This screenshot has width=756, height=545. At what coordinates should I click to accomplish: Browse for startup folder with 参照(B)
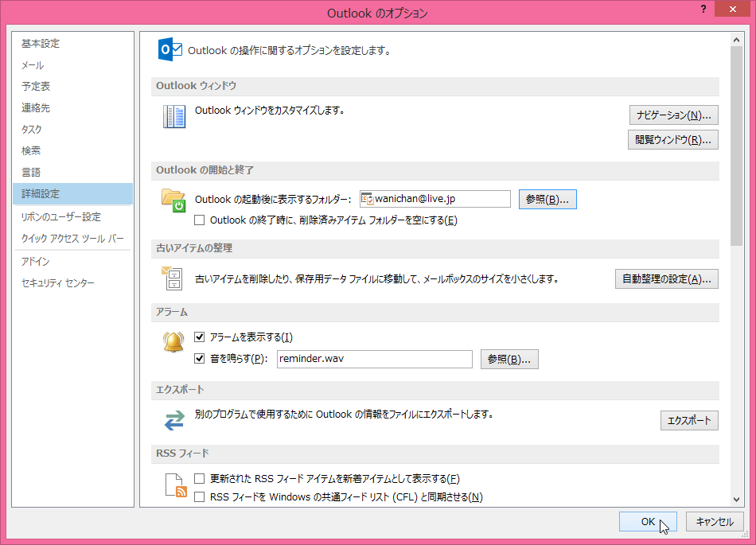[x=548, y=199]
